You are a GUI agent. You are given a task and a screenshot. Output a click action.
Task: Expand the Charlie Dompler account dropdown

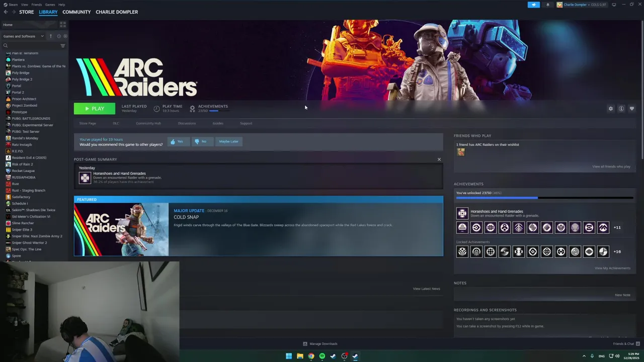[x=581, y=5]
